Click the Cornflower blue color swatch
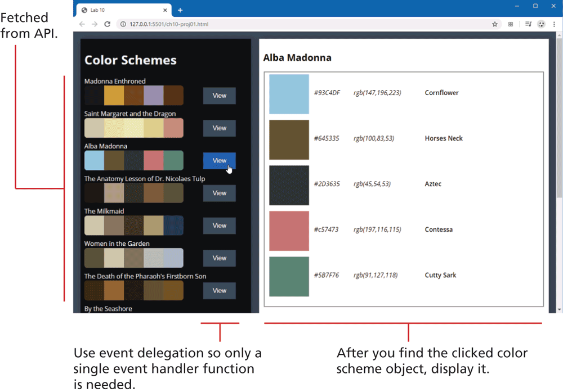Image resolution: width=563 pixels, height=392 pixels. (x=289, y=94)
